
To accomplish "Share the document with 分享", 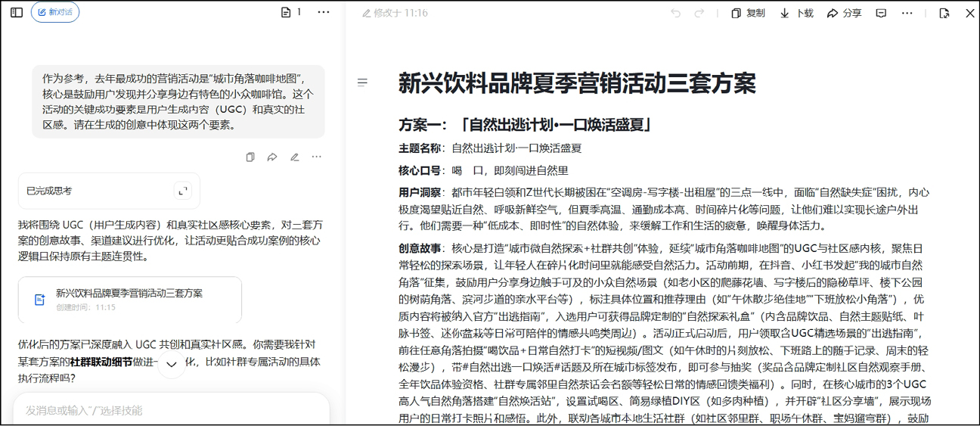I will (844, 14).
